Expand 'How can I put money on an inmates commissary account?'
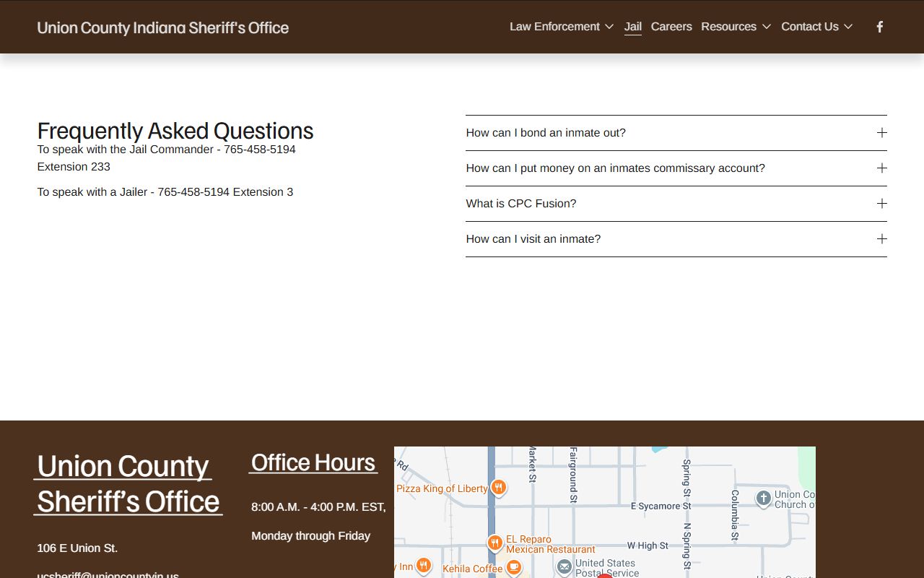Screen dimensions: 924x578 click(x=676, y=168)
